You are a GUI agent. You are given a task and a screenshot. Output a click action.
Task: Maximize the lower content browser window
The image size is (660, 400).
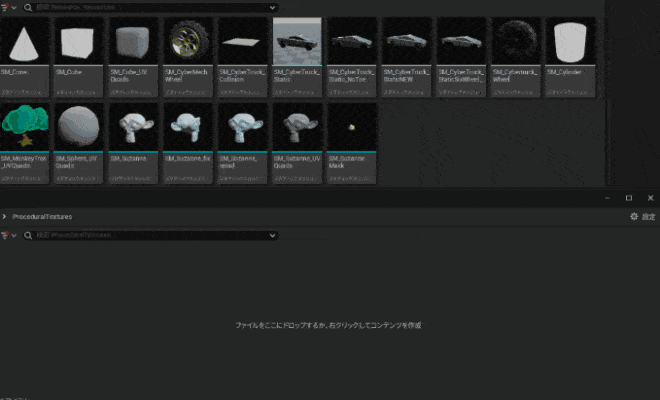tap(628, 198)
